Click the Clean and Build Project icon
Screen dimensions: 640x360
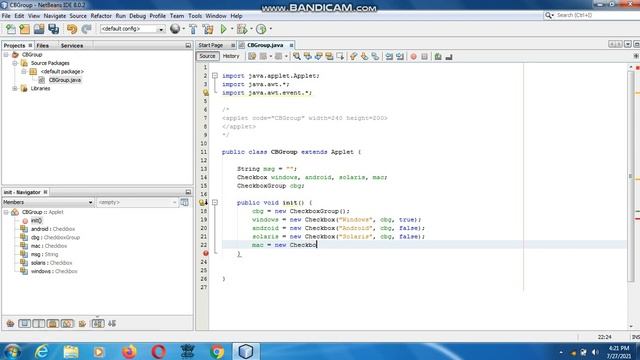click(208, 29)
